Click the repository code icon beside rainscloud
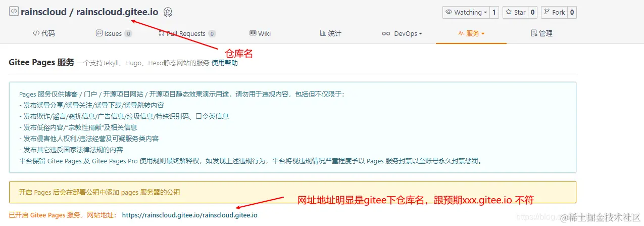 tap(14, 12)
